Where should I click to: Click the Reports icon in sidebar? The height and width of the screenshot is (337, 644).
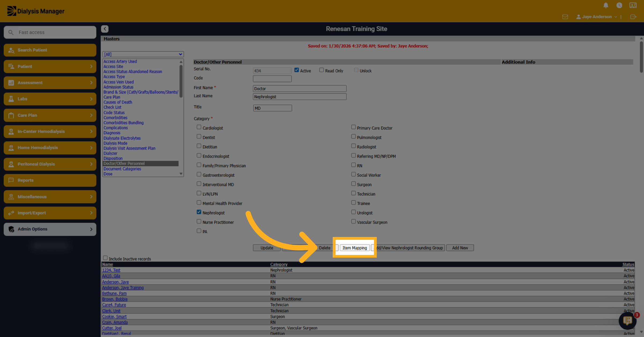[11, 180]
